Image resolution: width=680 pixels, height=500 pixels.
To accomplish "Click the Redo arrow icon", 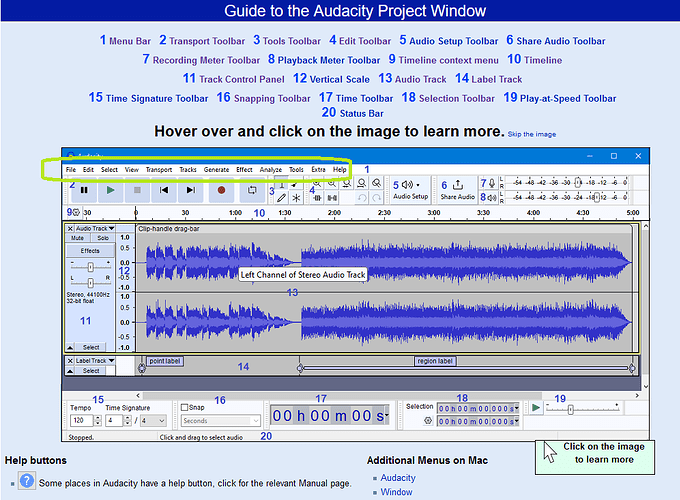I will pos(376,198).
